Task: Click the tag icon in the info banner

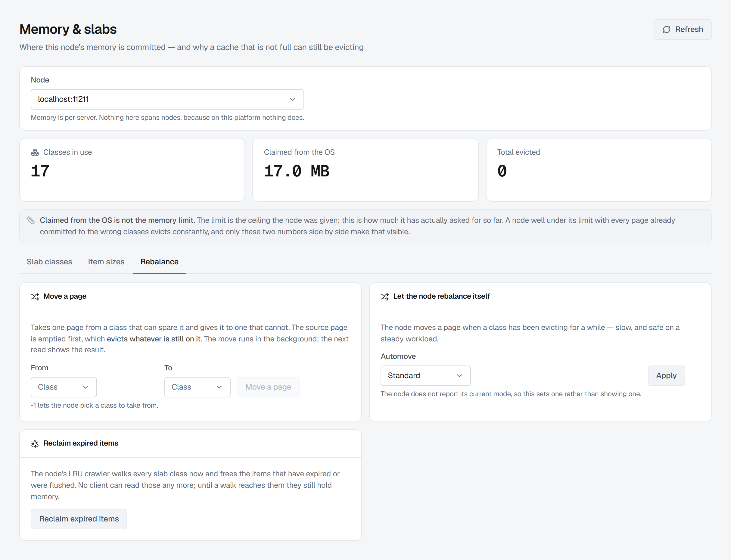Action: pos(31,220)
